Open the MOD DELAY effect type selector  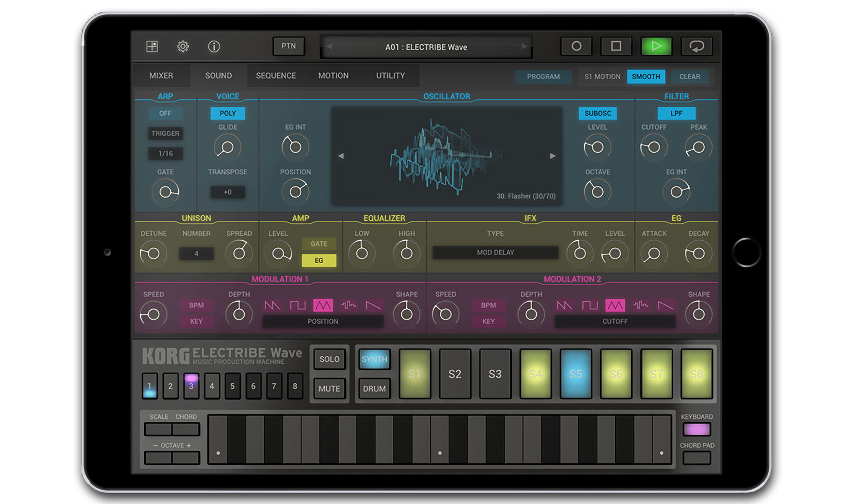495,252
